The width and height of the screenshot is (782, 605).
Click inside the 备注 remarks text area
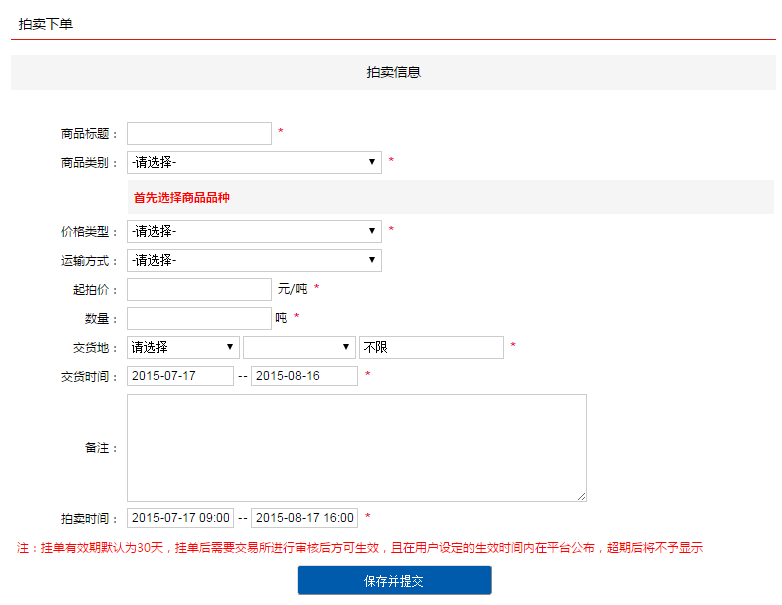click(x=355, y=447)
